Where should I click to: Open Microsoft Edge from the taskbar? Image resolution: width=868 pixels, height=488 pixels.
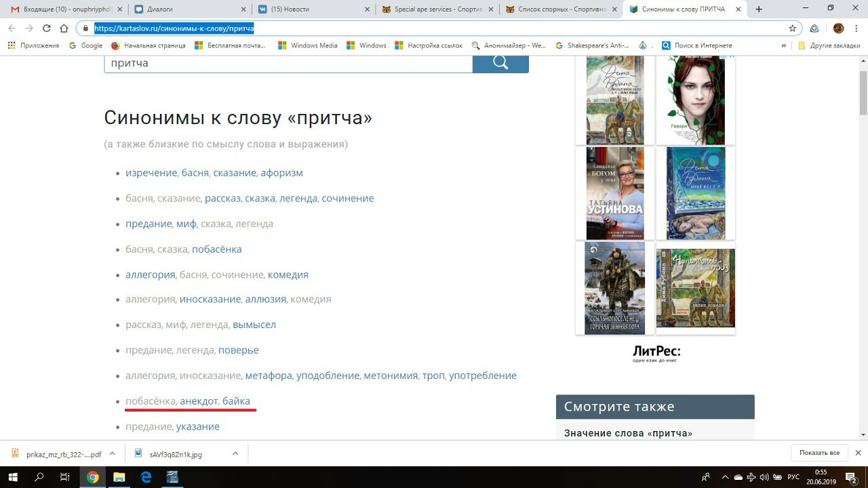click(x=146, y=477)
